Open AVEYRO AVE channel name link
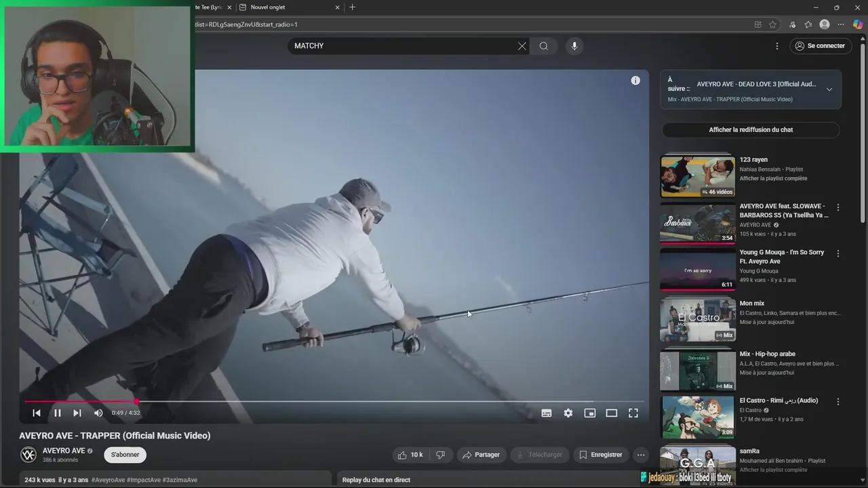868x488 pixels. coord(64,451)
